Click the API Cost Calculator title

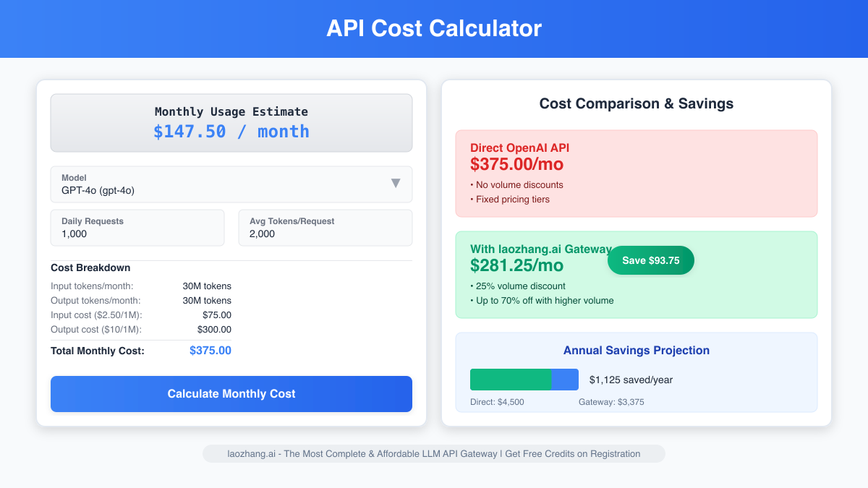[434, 28]
